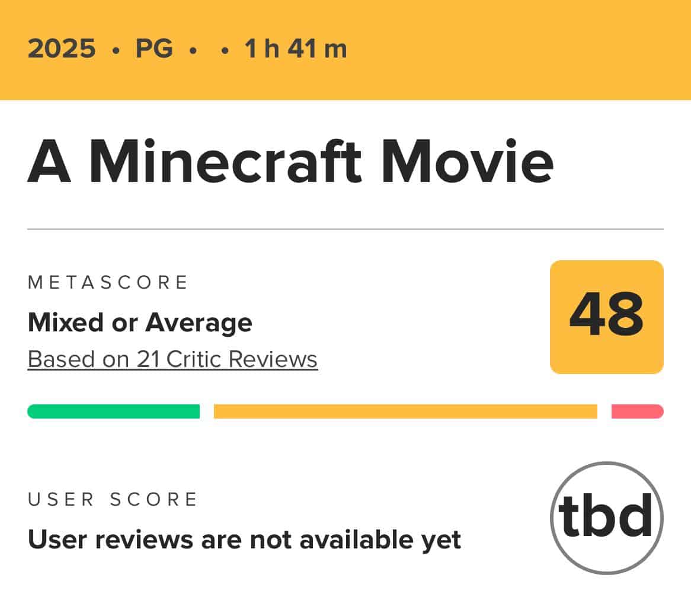Select the red negative reviews bar segment

point(637,411)
